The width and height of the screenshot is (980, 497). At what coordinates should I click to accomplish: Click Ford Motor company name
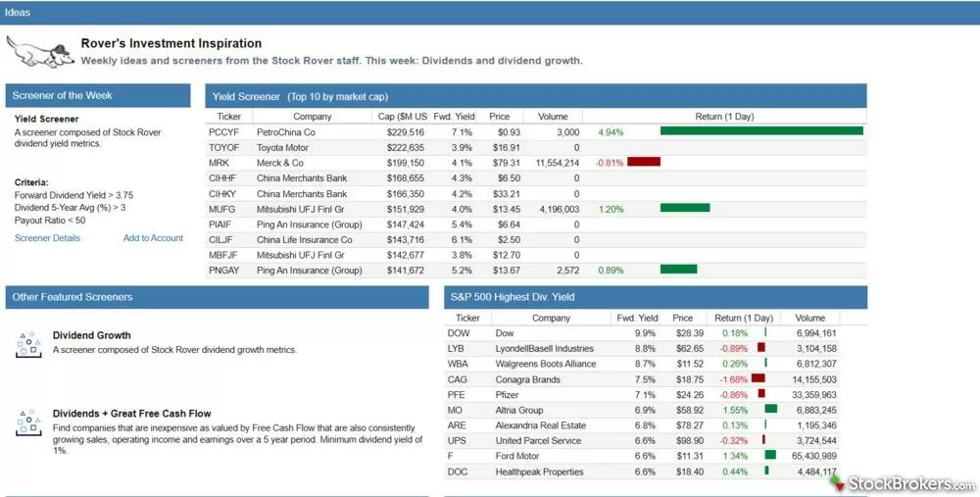point(516,456)
